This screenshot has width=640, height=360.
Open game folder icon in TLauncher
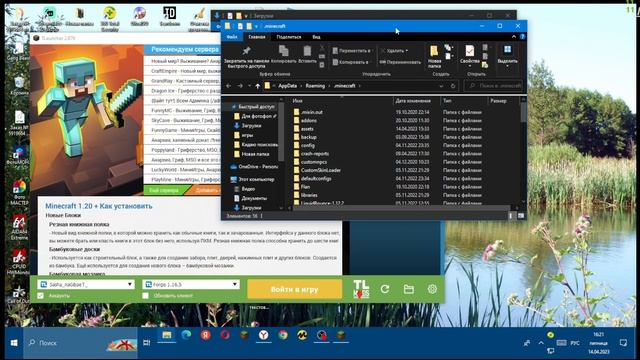(x=409, y=289)
